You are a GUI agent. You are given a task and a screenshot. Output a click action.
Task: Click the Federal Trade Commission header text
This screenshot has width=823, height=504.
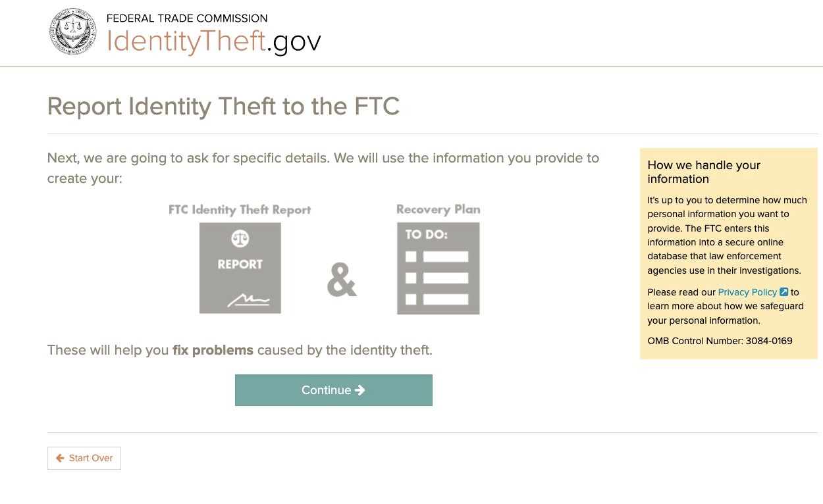(187, 18)
